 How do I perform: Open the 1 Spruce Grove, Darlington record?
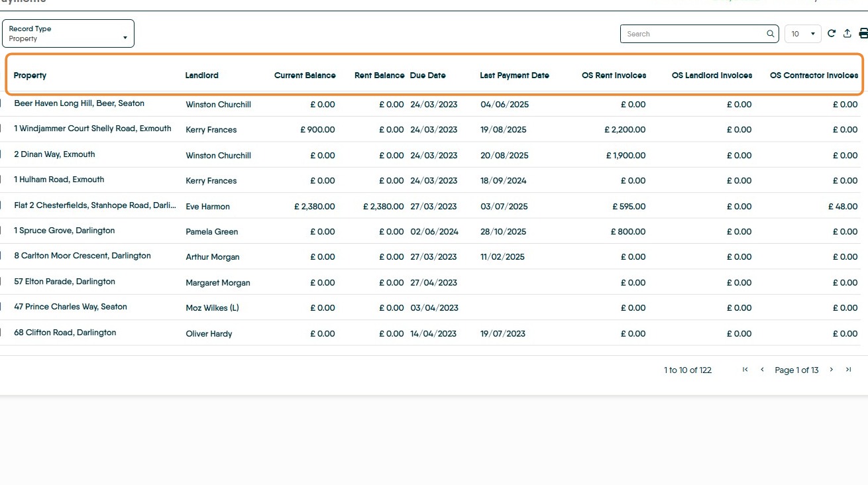pyautogui.click(x=64, y=231)
